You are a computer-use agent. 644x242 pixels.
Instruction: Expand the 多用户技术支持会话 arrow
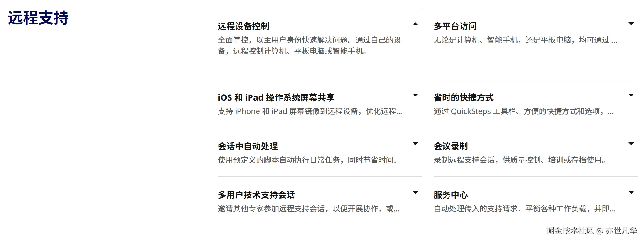pos(415,193)
